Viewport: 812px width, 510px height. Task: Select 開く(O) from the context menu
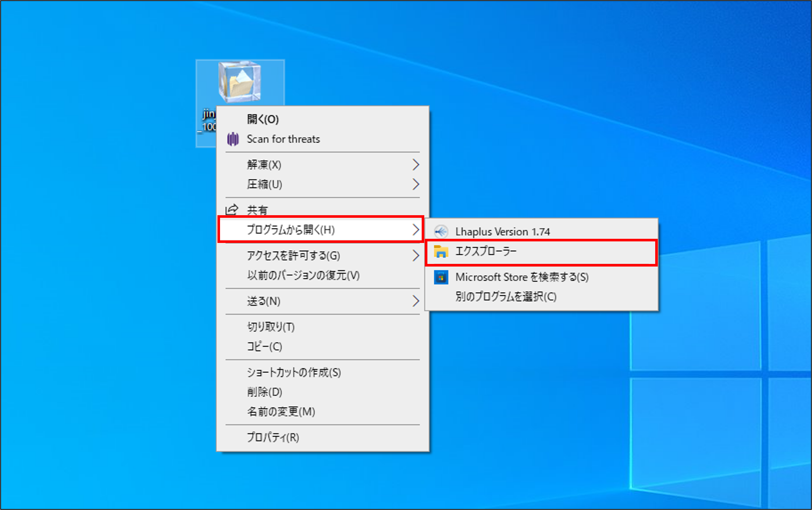coord(263,119)
